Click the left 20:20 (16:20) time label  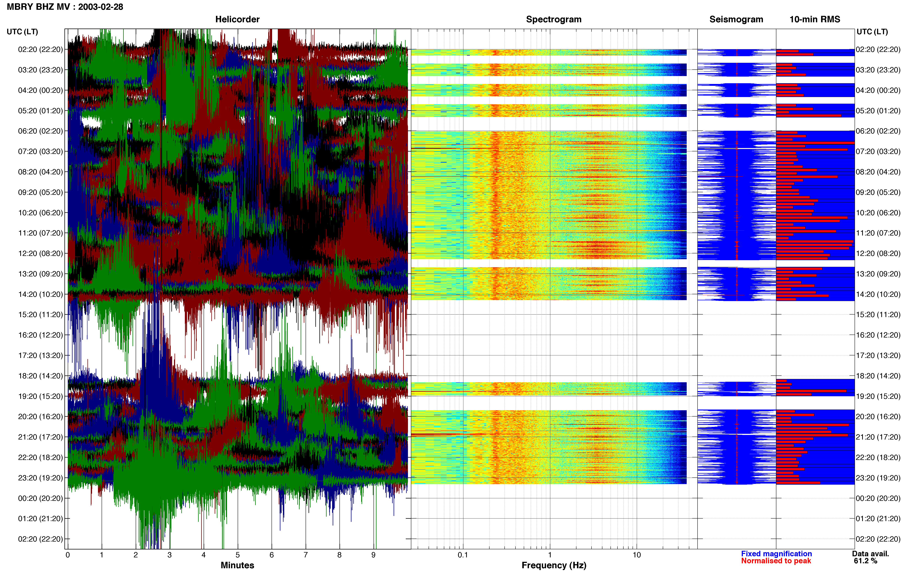[x=41, y=417]
